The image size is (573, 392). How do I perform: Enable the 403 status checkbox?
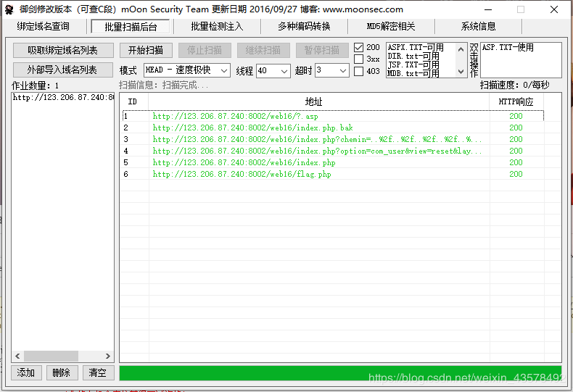click(359, 71)
